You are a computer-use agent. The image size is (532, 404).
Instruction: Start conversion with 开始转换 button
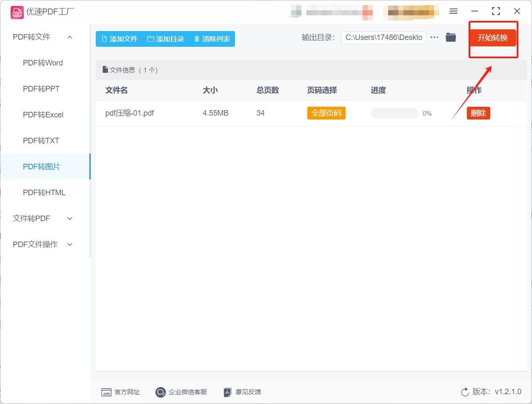pyautogui.click(x=492, y=38)
